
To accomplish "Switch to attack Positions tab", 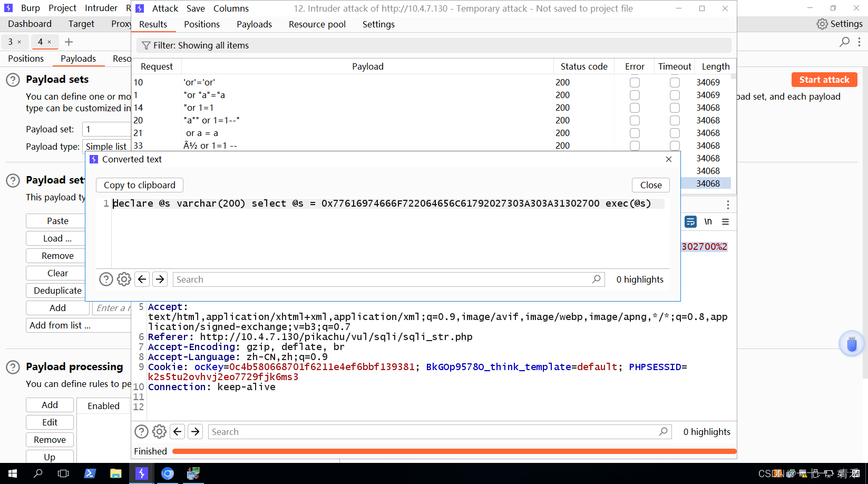I will pyautogui.click(x=202, y=24).
